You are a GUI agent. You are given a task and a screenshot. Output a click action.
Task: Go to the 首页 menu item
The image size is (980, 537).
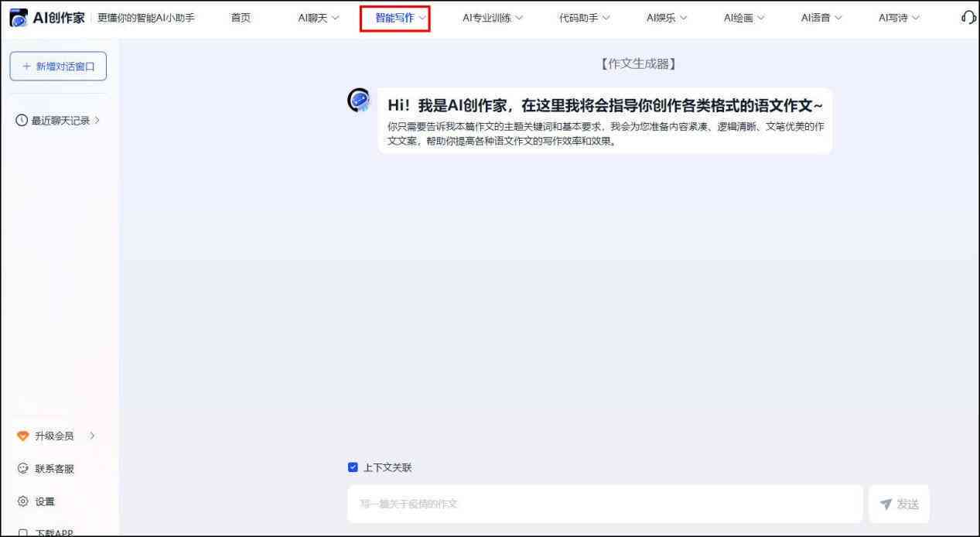pos(241,18)
